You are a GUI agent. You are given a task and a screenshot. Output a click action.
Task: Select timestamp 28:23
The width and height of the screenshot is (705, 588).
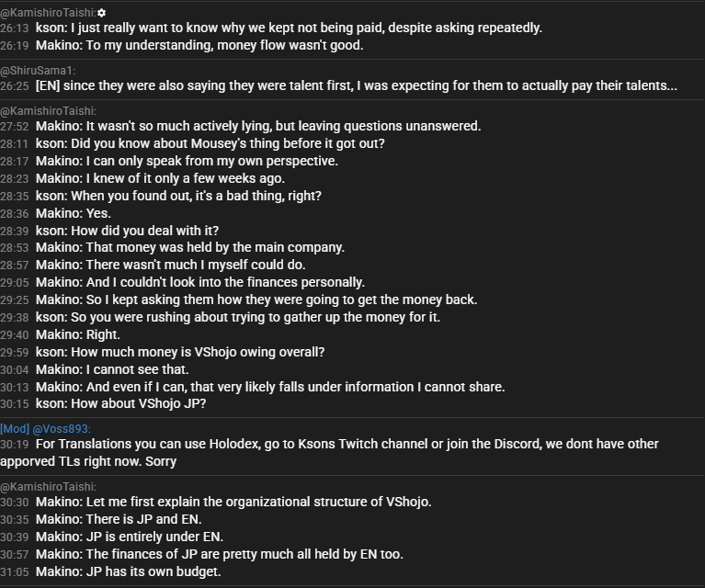pyautogui.click(x=15, y=178)
